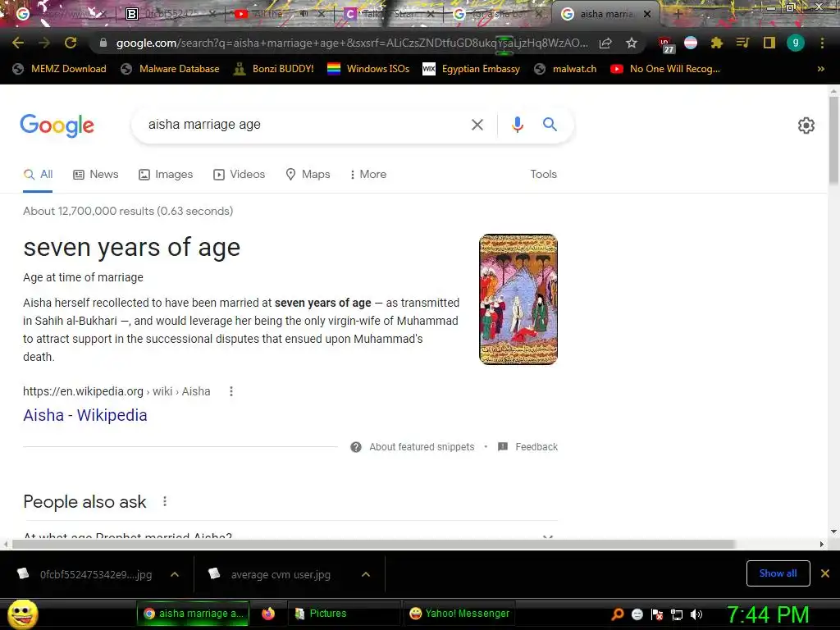Open malwat.ch bookmark
The height and width of the screenshot is (630, 840).
point(565,69)
